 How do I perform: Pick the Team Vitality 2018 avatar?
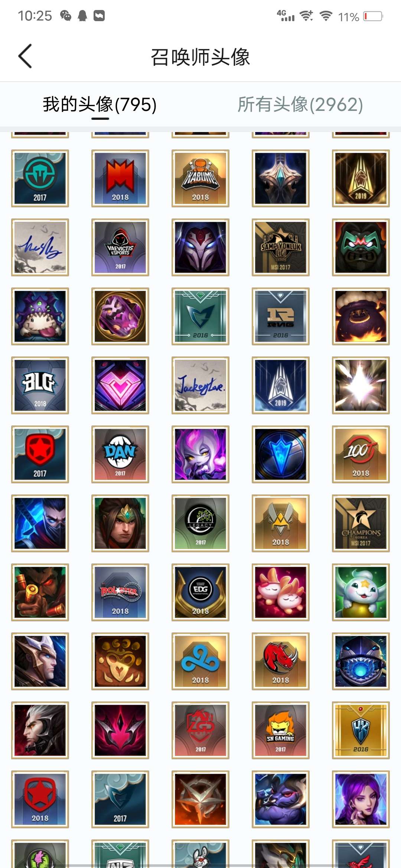(x=281, y=523)
